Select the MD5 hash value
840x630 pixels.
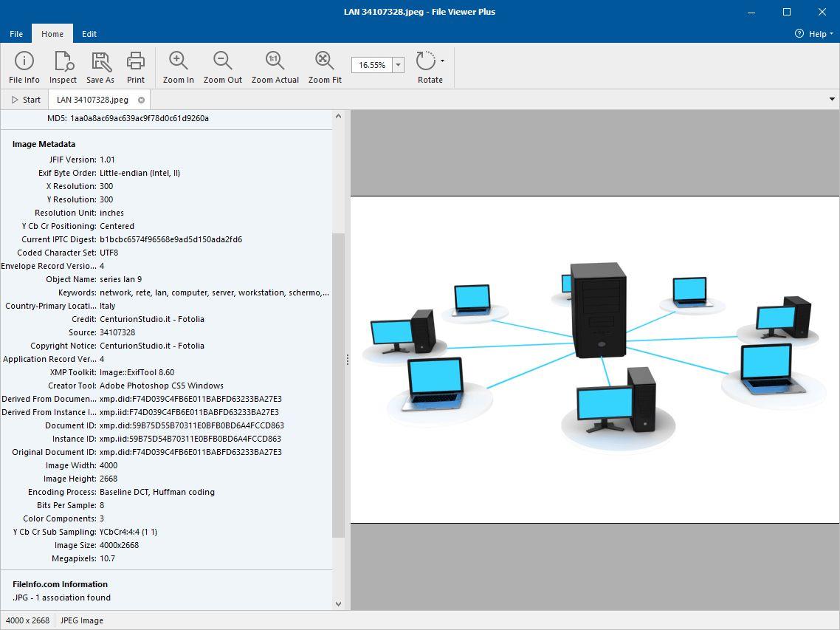pyautogui.click(x=140, y=118)
